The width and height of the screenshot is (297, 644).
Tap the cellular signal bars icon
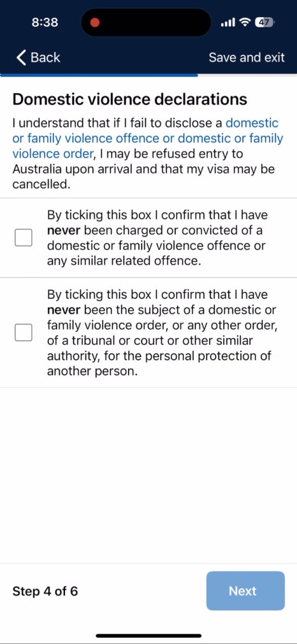[227, 22]
